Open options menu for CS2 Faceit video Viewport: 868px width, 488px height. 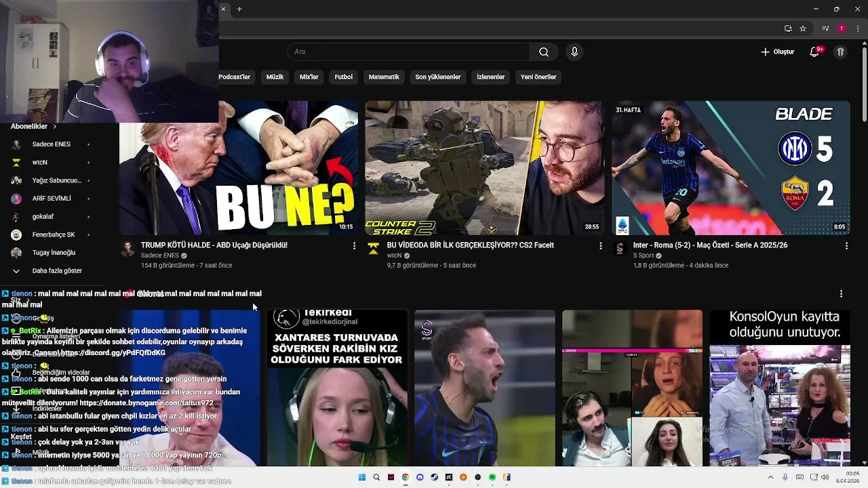click(600, 246)
